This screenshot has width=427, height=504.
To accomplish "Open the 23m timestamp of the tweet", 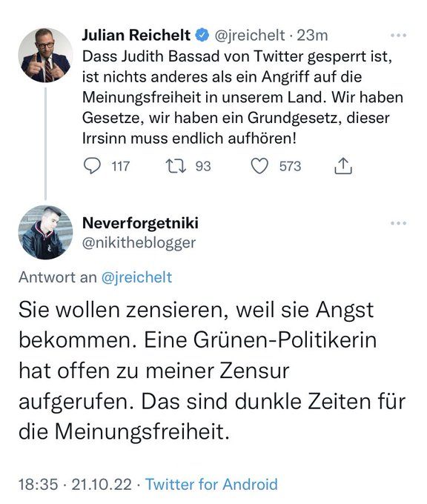I will (x=312, y=36).
